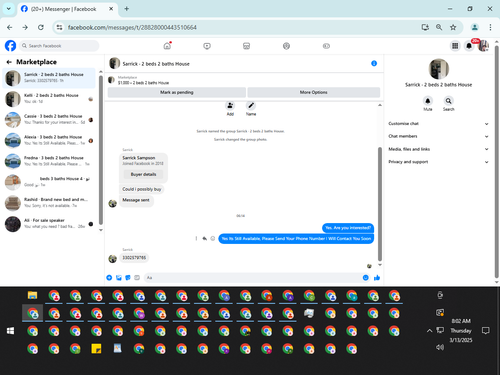The height and width of the screenshot is (375, 500).
Task: Expand the Privacy and support section
Action: (x=438, y=162)
